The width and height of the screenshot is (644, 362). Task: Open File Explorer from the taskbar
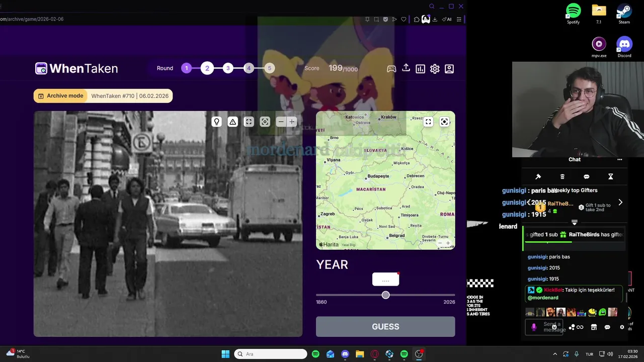[x=360, y=354]
